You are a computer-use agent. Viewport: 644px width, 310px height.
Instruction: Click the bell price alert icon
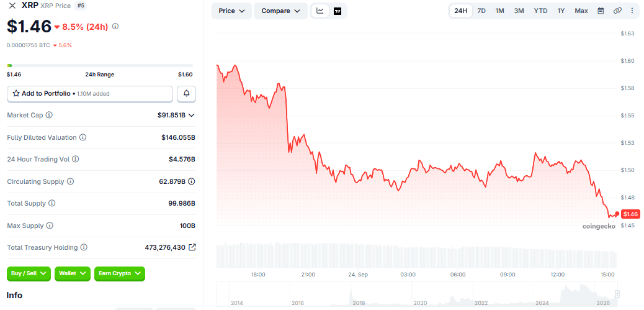click(187, 94)
